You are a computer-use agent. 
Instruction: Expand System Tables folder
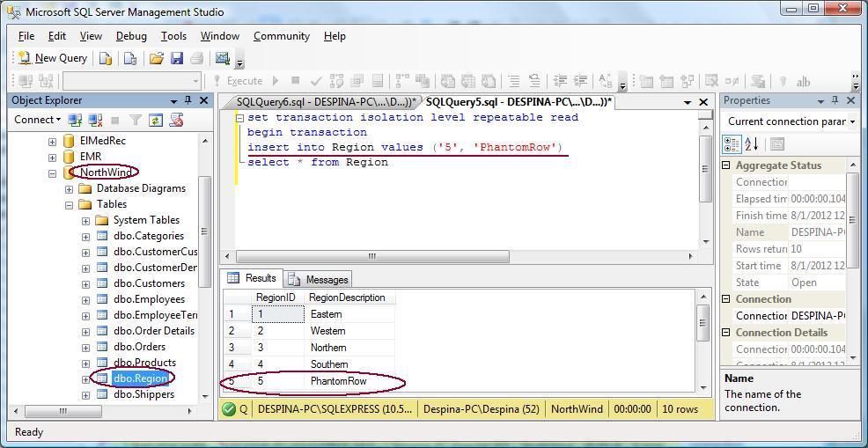coord(85,221)
